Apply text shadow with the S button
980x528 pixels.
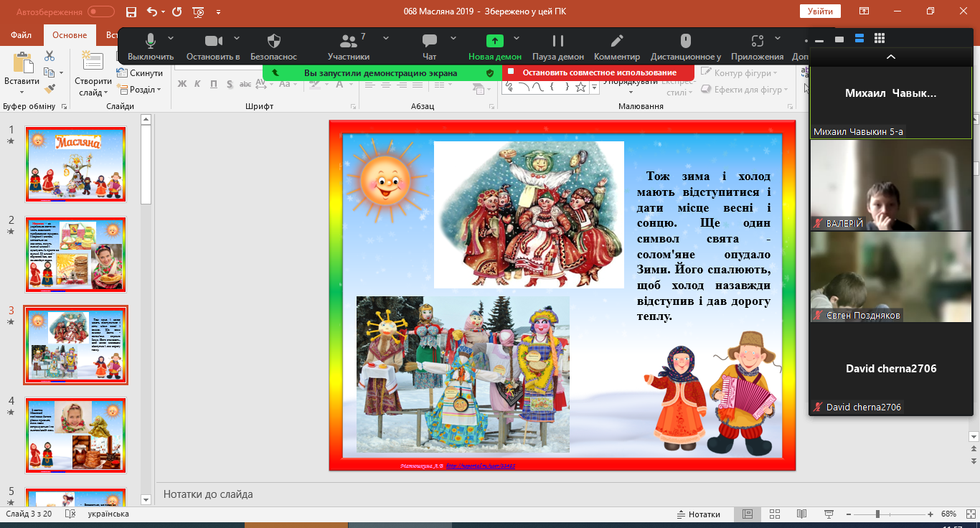[x=230, y=84]
